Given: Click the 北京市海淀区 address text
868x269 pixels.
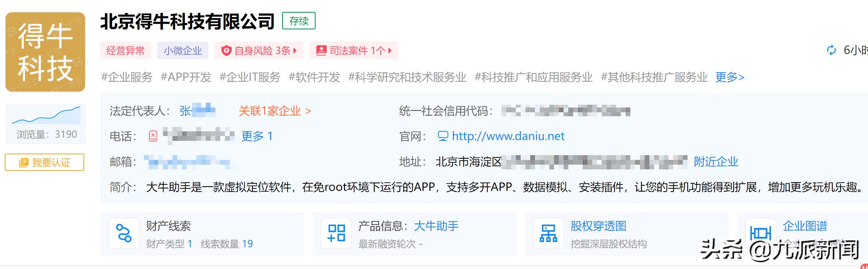Looking at the screenshot, I should click(469, 161).
